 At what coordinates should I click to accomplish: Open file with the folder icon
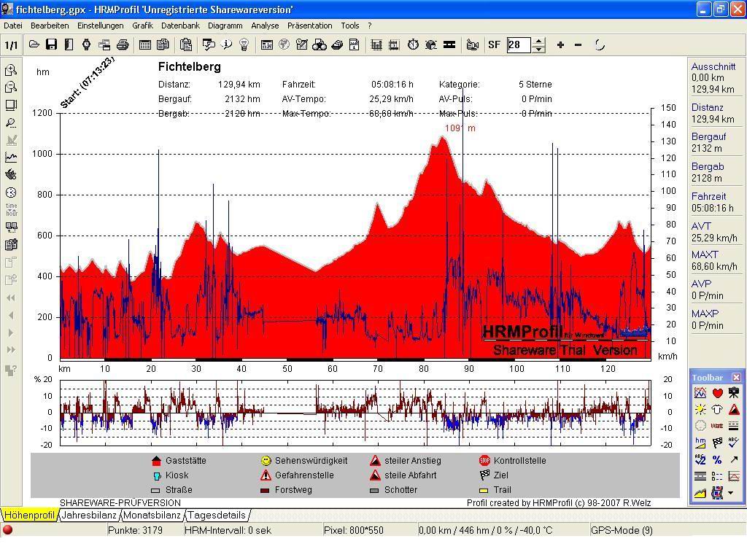[34, 44]
